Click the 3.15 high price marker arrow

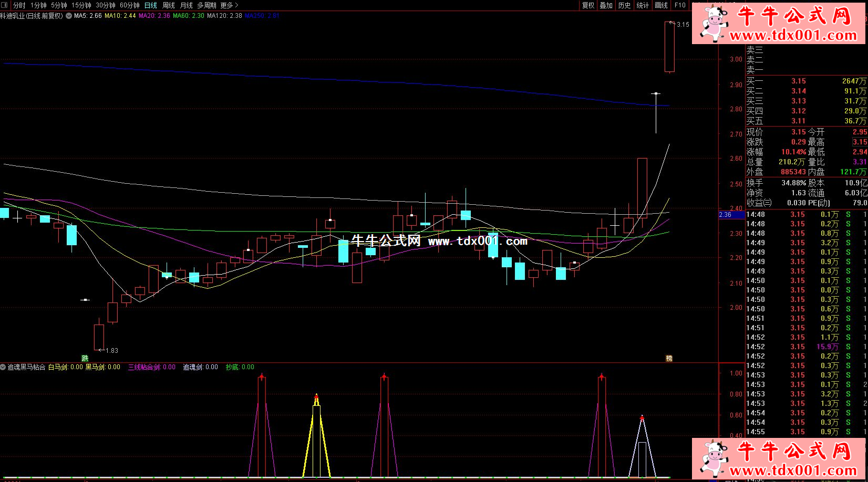[x=671, y=23]
